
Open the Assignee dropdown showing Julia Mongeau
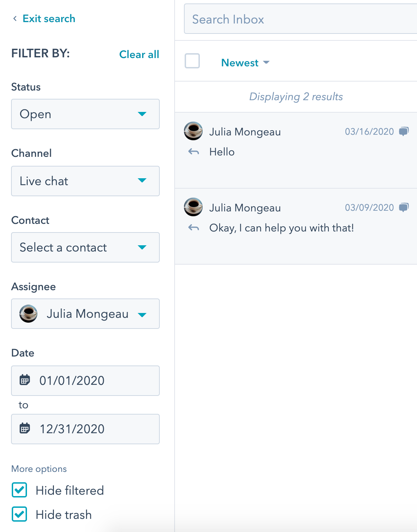[x=85, y=314]
